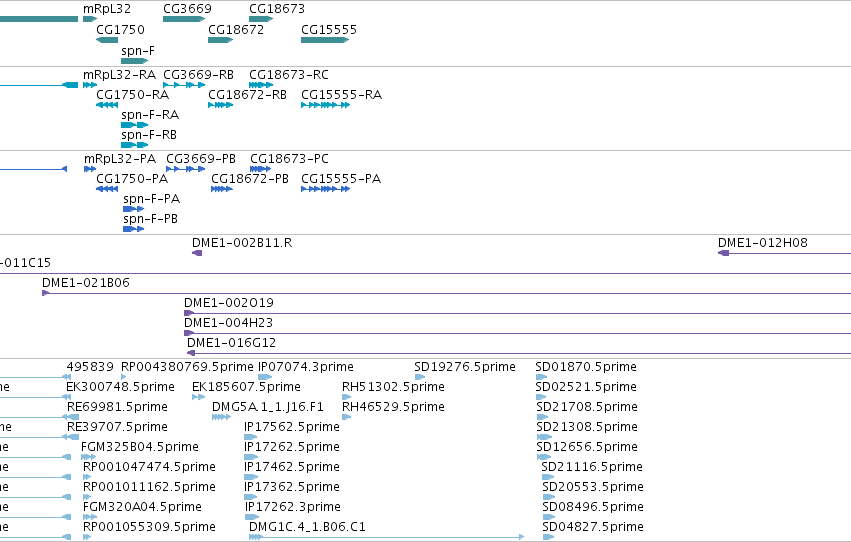The width and height of the screenshot is (851, 542).
Task: Select EST IP17562.5prime
Action: coord(292,427)
